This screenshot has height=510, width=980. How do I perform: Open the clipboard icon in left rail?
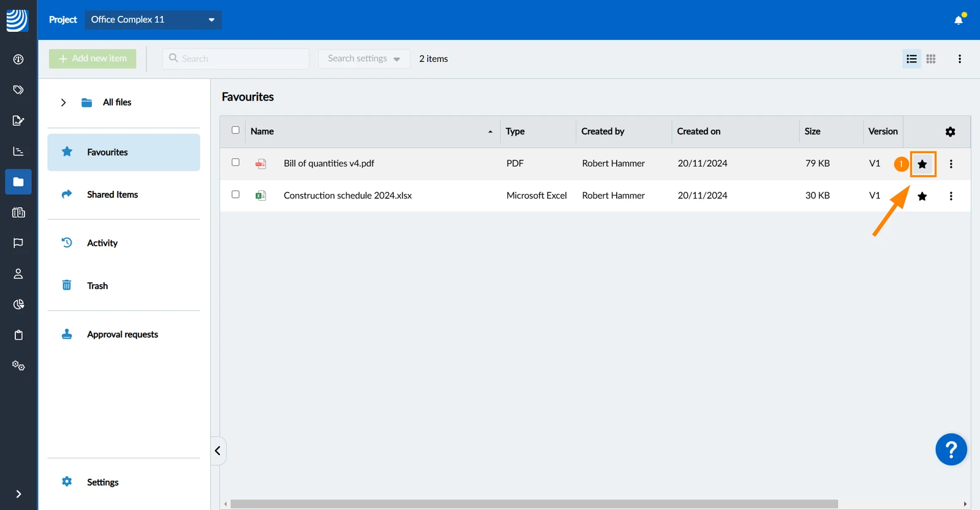pyautogui.click(x=18, y=335)
